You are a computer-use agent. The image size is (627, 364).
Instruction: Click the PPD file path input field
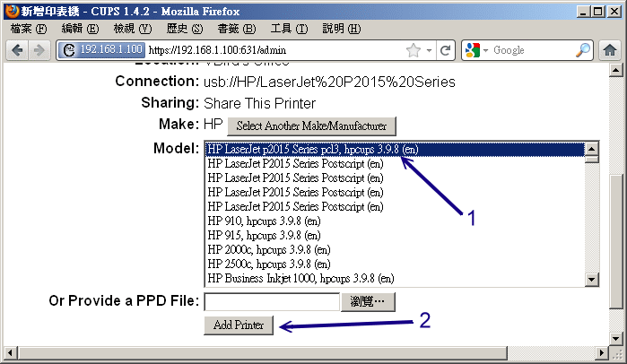(x=271, y=301)
